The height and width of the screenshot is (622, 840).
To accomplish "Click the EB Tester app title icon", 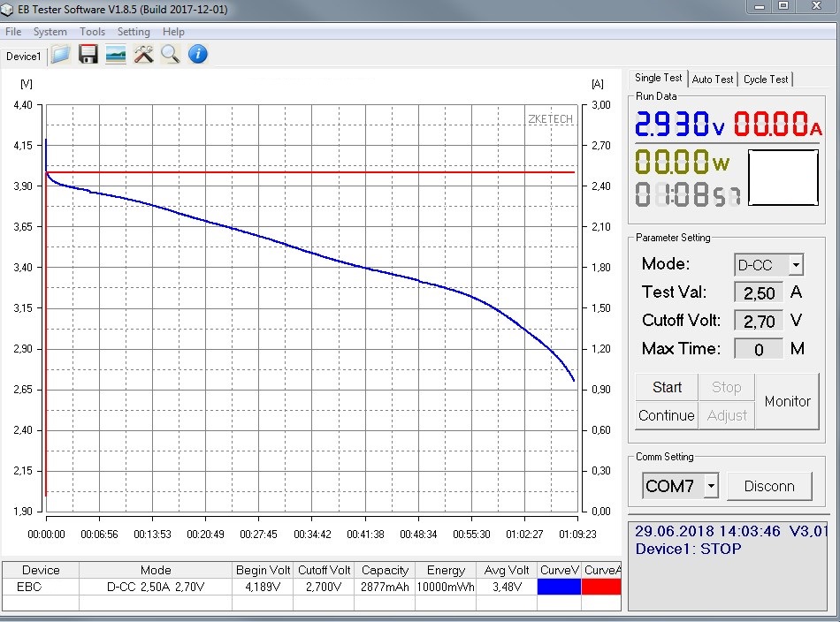I will [x=7, y=10].
